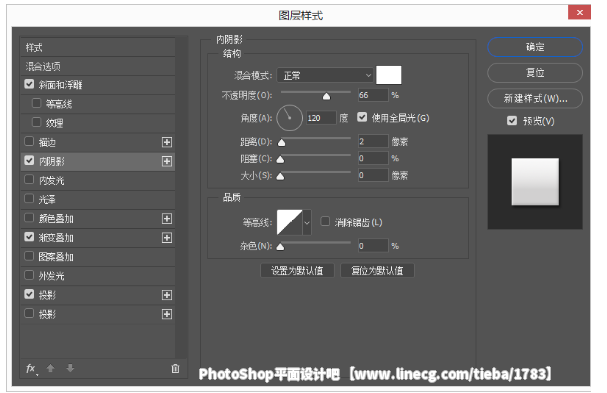Toggle the 使用全局光 checkbox
Viewport: 607px width, 393px height.
pos(362,117)
